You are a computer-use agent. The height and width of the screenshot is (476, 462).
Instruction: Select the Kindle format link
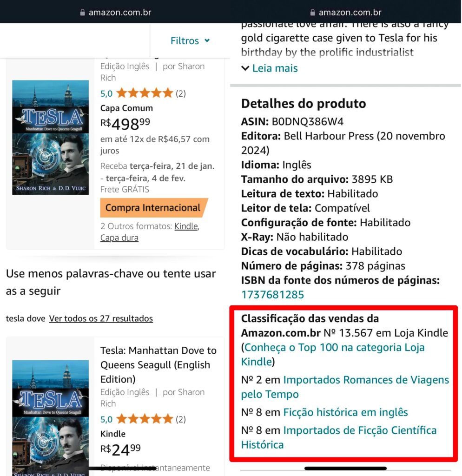click(x=186, y=226)
